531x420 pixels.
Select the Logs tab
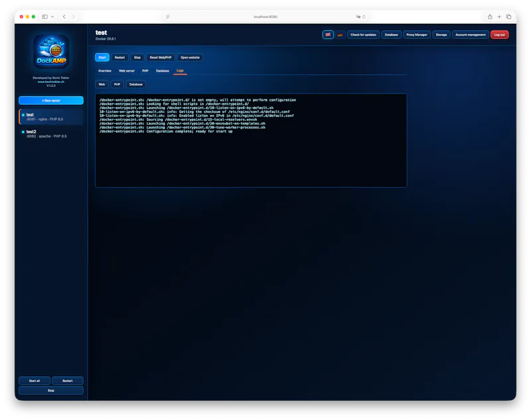point(180,71)
